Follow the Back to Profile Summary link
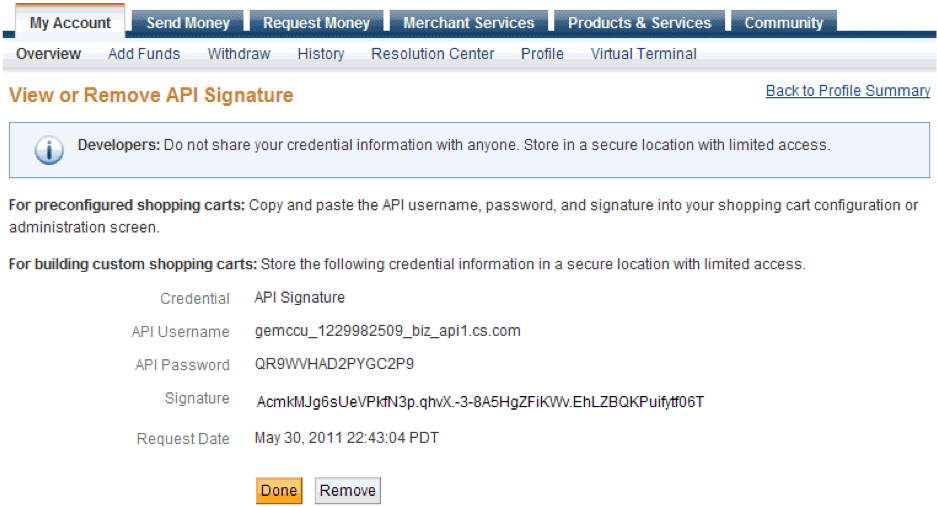Screen dimensions: 937x507 [x=848, y=91]
